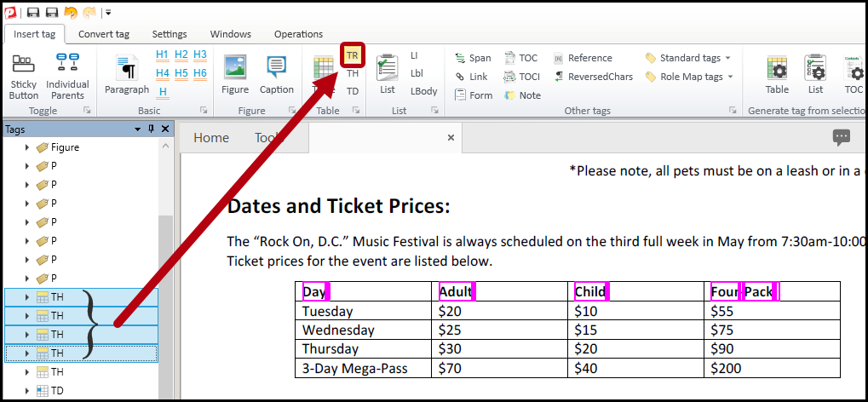This screenshot has height=402, width=868.
Task: Open Basic group dialog launcher
Action: (x=204, y=110)
